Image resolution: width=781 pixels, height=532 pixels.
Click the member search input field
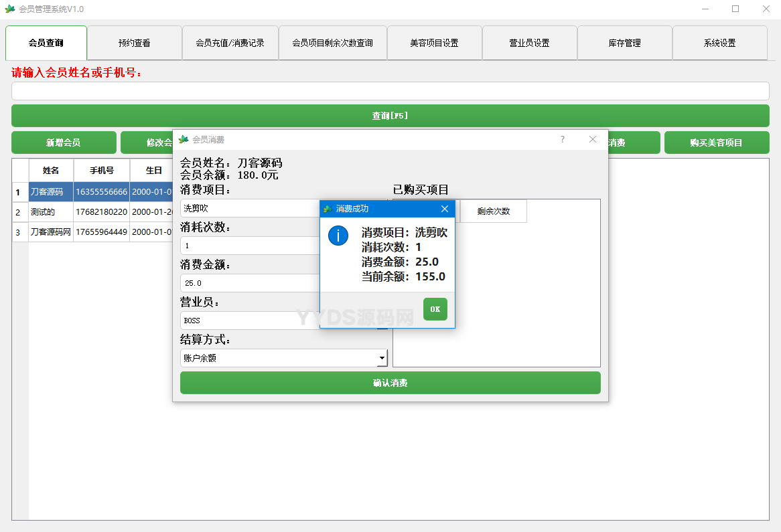pos(390,90)
